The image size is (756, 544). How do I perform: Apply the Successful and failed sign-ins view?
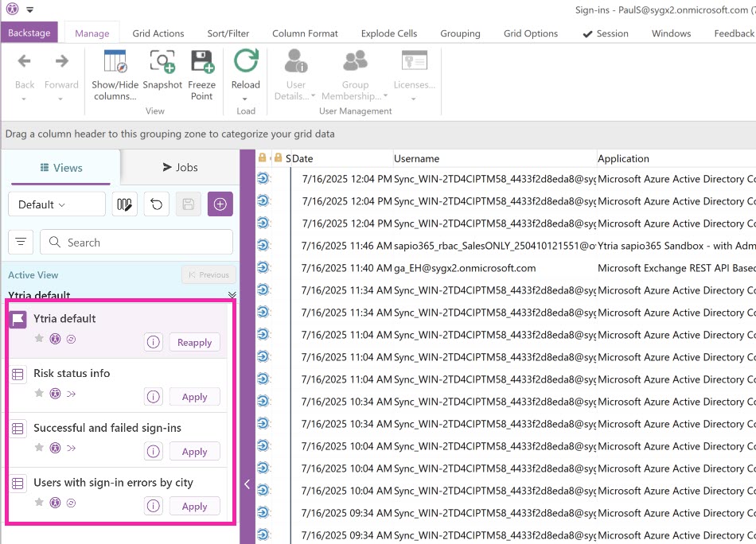coord(194,452)
